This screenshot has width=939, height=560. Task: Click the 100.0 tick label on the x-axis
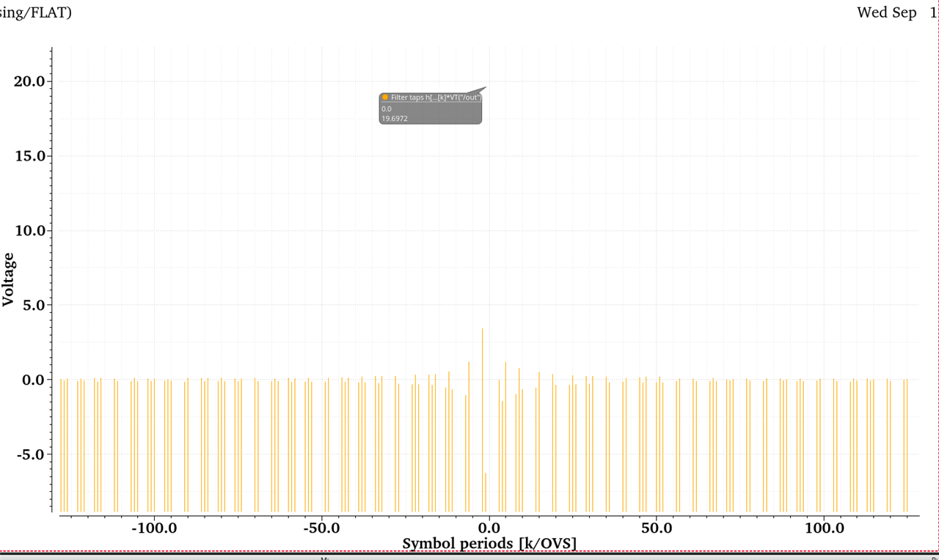coord(824,528)
